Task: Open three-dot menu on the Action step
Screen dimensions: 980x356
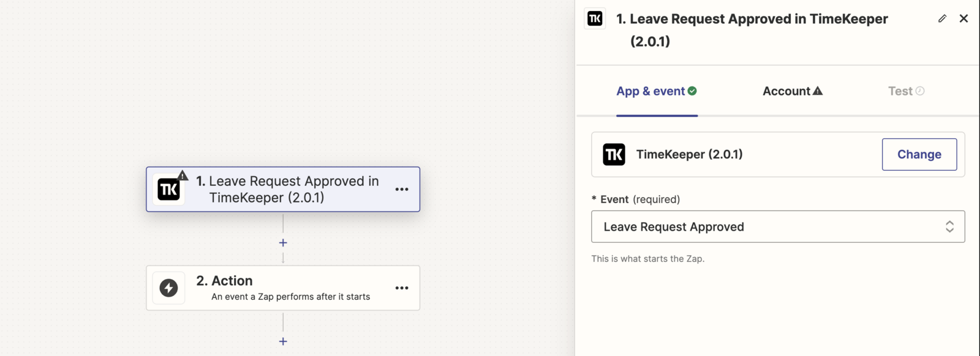Action: (x=402, y=288)
